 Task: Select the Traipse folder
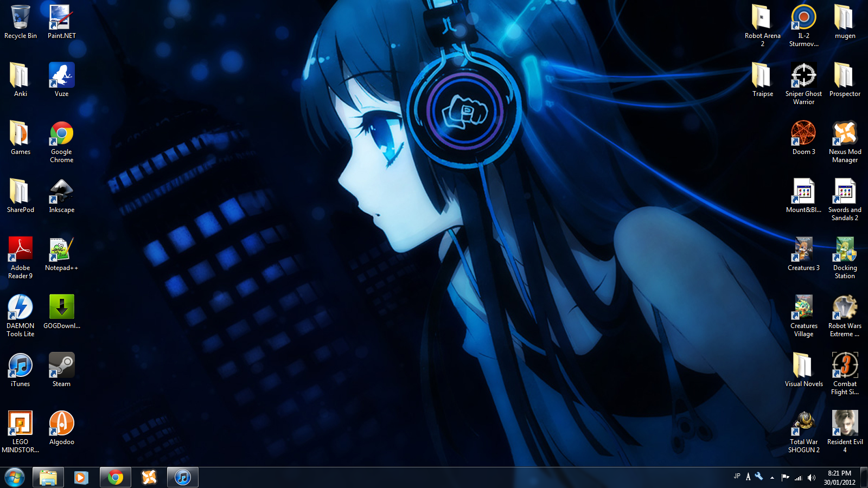point(762,80)
